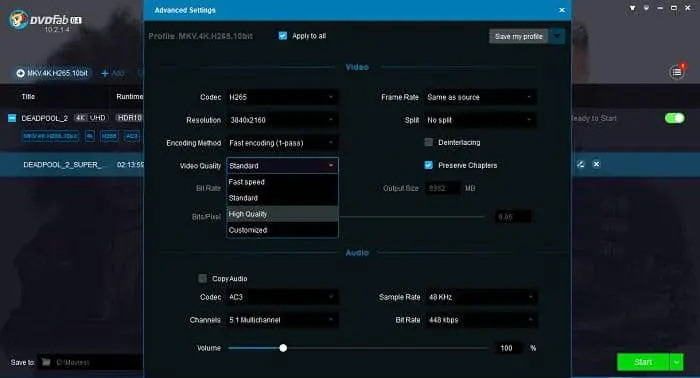
Task: Select Fast speed in the quality list
Action: point(282,182)
